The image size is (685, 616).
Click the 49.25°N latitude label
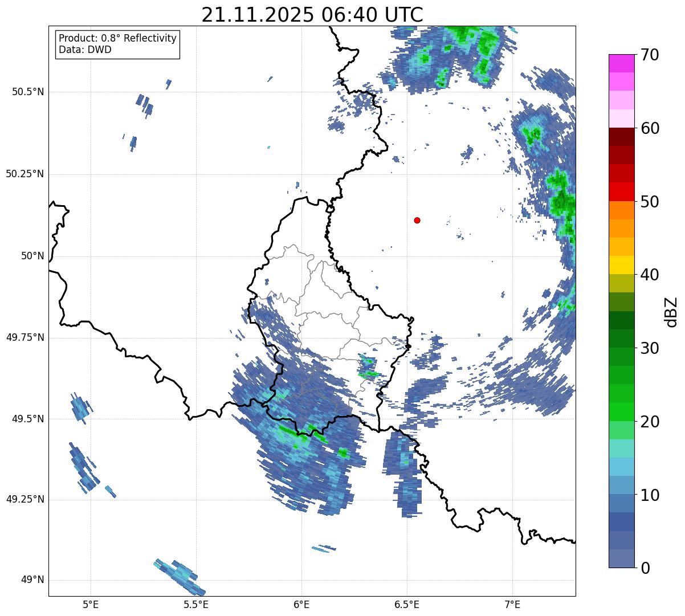(25, 499)
